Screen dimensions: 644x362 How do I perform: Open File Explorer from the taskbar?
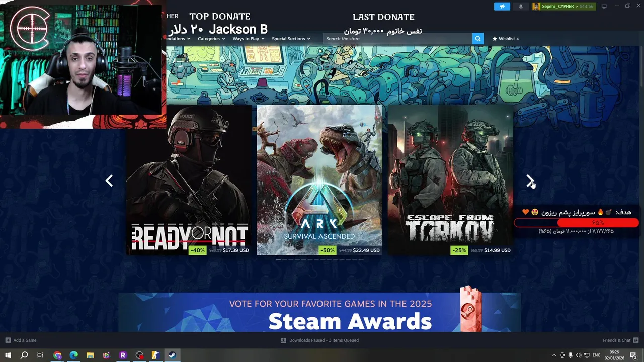[x=90, y=355]
